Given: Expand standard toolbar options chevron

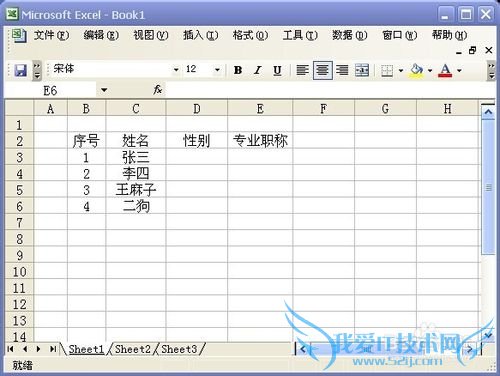Looking at the screenshot, I should (x=37, y=71).
